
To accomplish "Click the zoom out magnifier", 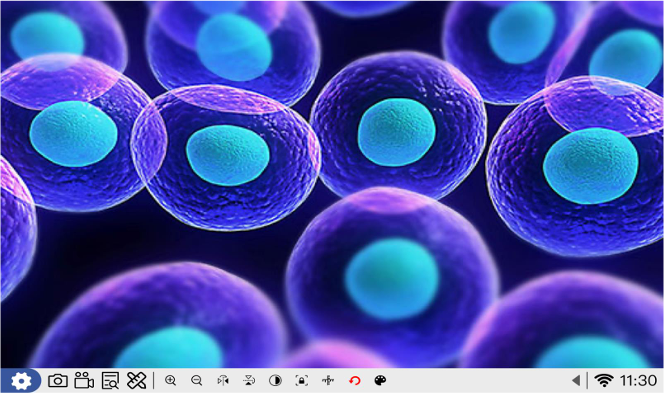I will pyautogui.click(x=196, y=380).
